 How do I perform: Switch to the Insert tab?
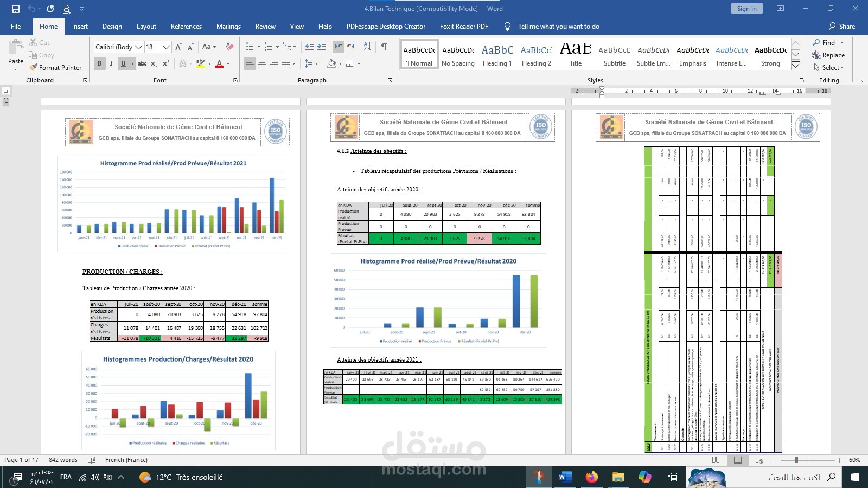coord(80,27)
